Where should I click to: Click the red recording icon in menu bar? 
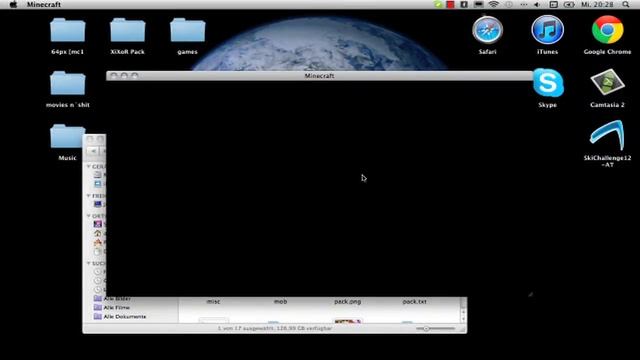click(450, 4)
